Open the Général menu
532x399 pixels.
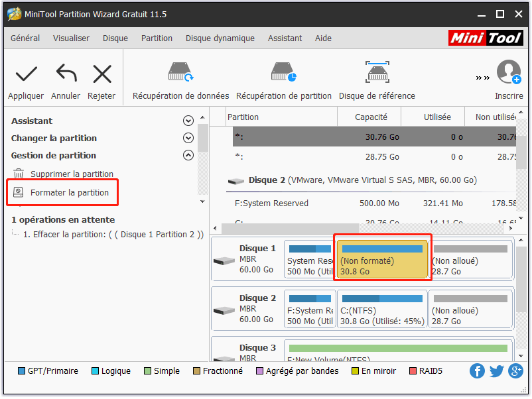click(25, 38)
